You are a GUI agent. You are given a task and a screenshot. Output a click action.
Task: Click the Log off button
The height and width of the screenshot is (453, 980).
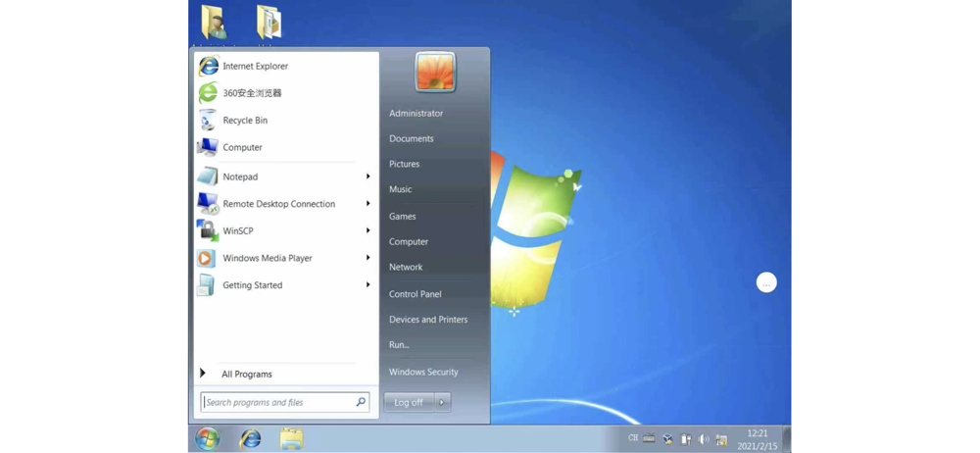pos(409,402)
